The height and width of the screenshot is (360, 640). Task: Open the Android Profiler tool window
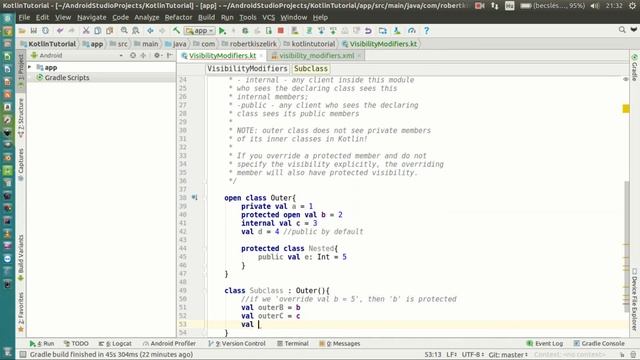tap(169, 343)
